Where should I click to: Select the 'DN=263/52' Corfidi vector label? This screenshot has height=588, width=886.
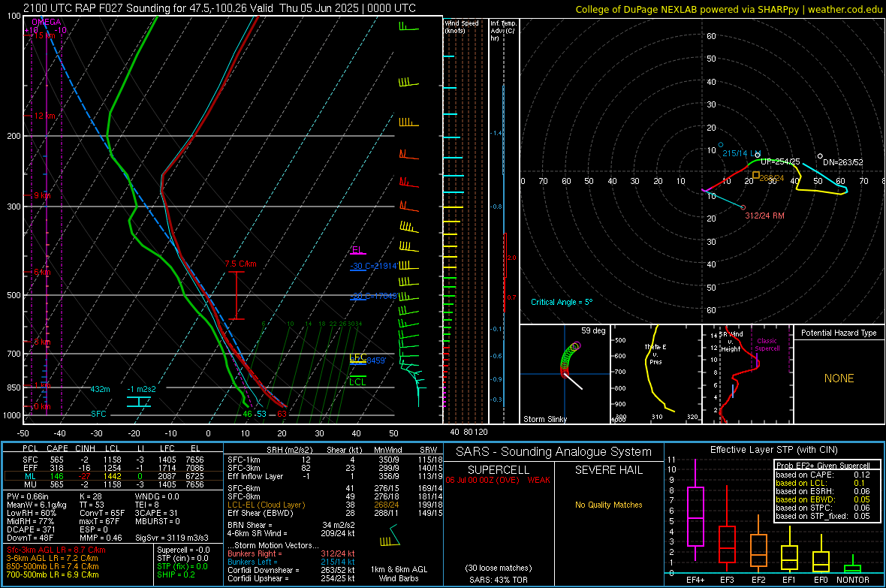pyautogui.click(x=843, y=162)
